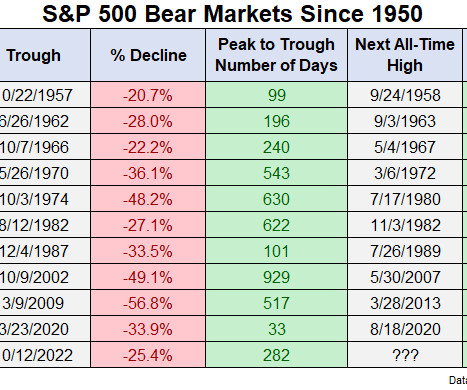Screen dimensions: 467x390
Task: Click the '???' next all-time high cell
Action: click(405, 355)
